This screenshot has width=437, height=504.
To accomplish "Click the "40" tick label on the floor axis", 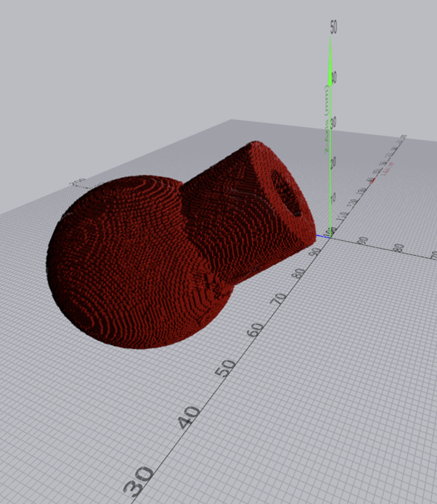I will 189,418.
